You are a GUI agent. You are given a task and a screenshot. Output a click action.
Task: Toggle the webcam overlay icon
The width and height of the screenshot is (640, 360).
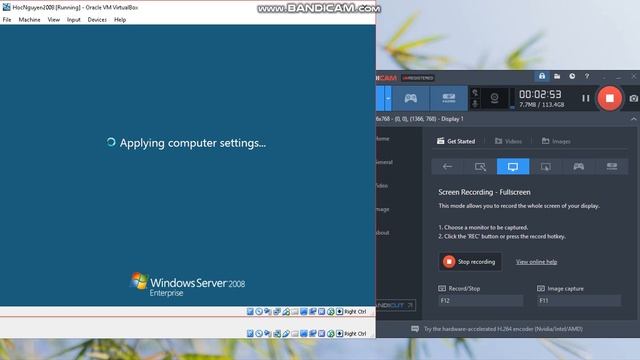[x=494, y=98]
